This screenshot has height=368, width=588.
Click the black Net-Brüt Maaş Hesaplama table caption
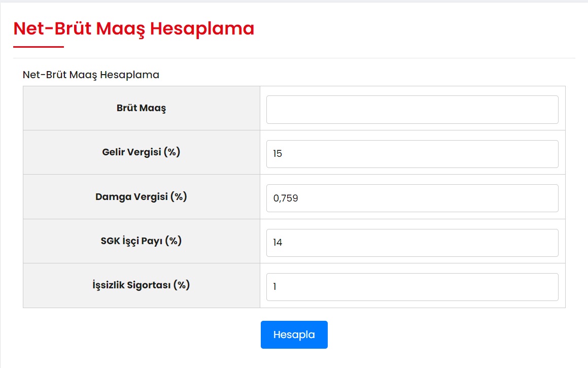tap(91, 75)
